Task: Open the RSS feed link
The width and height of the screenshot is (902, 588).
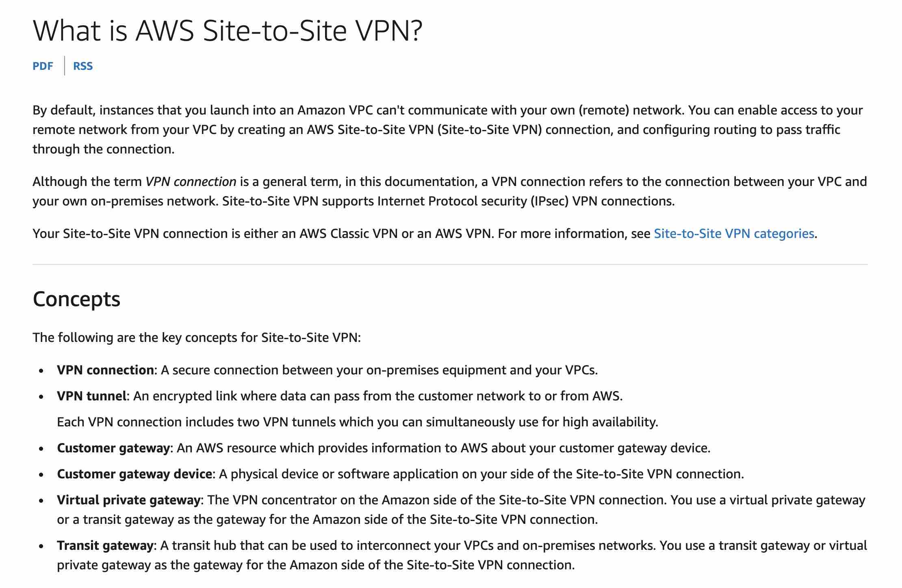Action: [83, 66]
